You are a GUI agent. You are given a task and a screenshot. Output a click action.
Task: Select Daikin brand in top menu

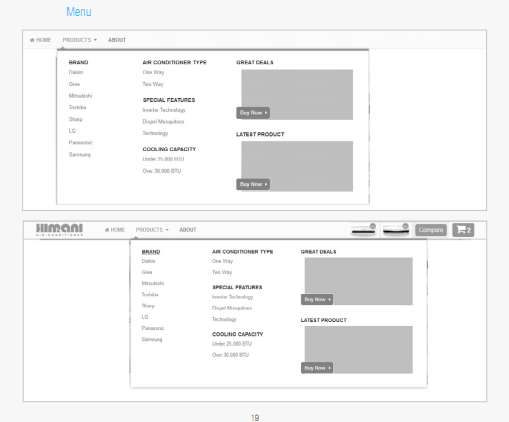76,72
